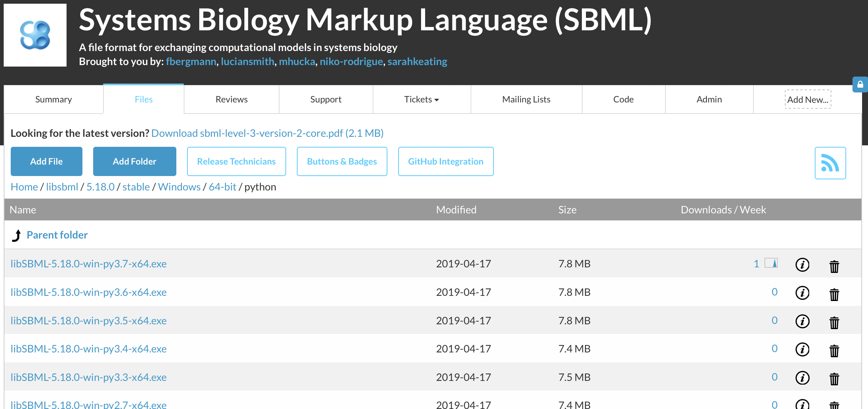Open GitHub Integration settings
Viewport: 868px width, 409px height.
(445, 162)
